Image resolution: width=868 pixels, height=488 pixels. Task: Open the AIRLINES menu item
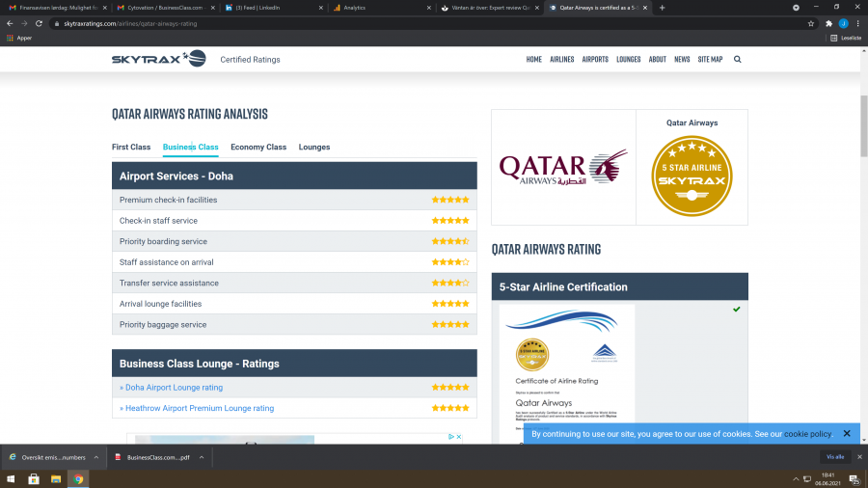561,59
